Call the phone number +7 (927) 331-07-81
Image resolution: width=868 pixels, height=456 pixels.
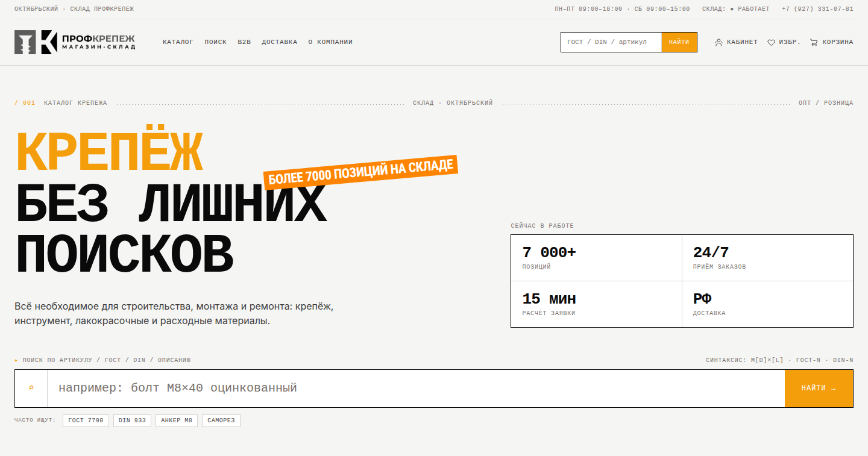817,9
